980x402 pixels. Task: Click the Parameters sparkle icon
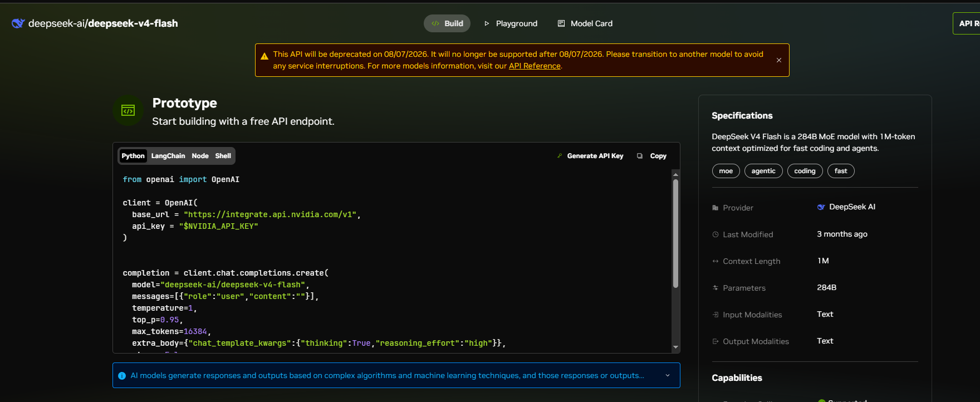click(716, 288)
